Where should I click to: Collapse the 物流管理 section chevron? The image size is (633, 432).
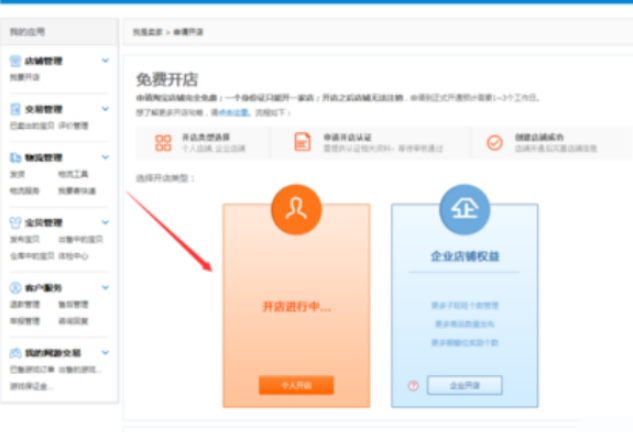tap(105, 158)
